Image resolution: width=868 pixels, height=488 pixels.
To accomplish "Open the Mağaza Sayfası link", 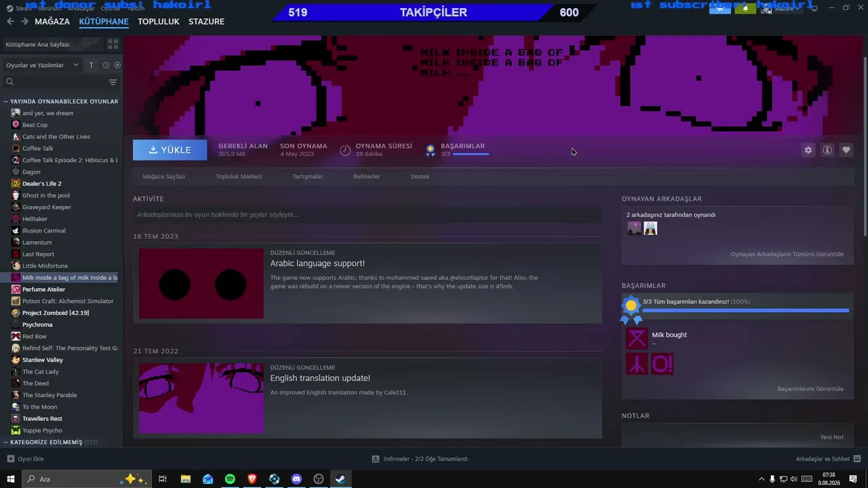I will [x=164, y=176].
